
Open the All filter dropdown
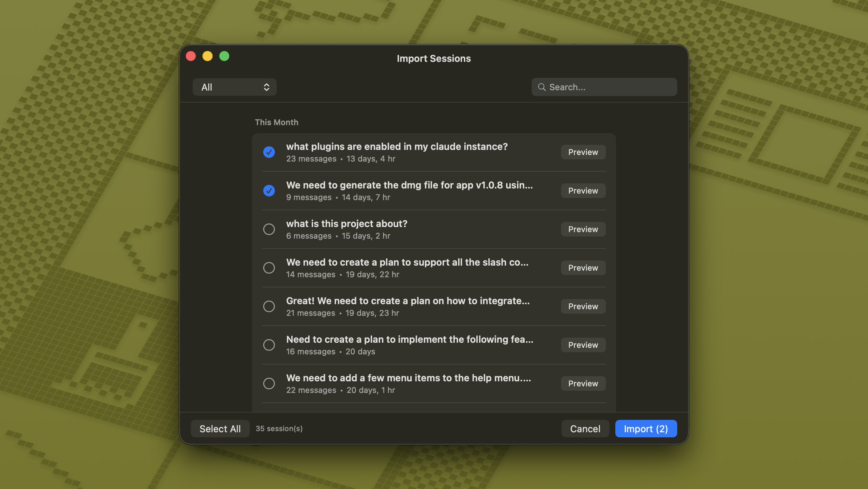click(234, 87)
